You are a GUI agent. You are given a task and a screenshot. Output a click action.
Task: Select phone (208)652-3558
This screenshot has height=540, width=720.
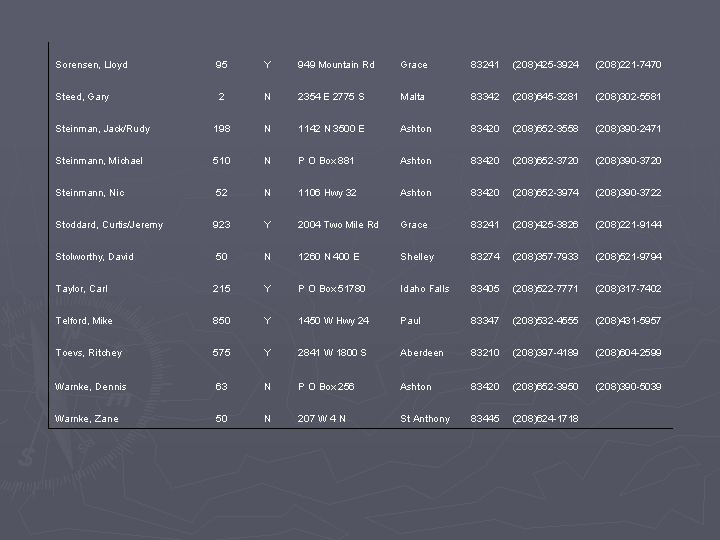tap(545, 129)
